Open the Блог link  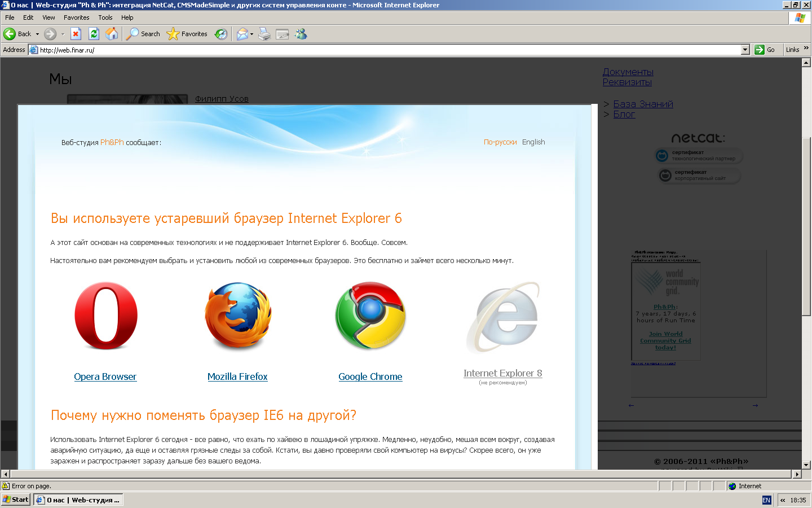(x=624, y=114)
